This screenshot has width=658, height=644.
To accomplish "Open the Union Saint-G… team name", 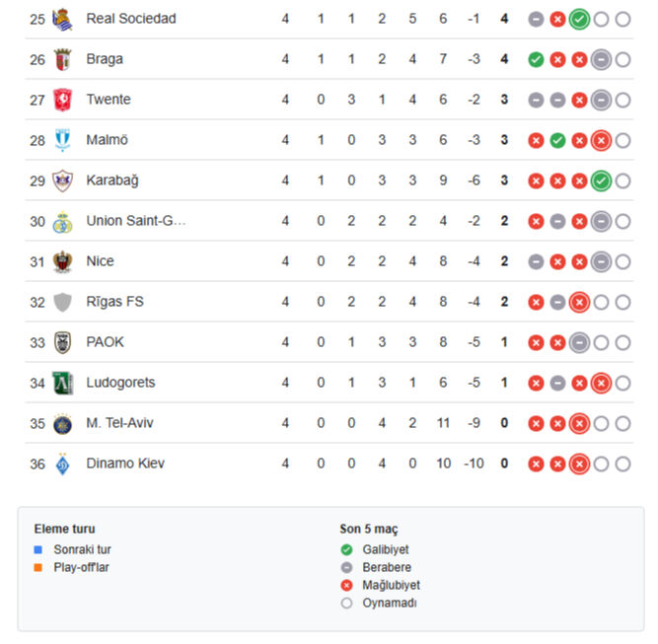I will (x=136, y=221).
